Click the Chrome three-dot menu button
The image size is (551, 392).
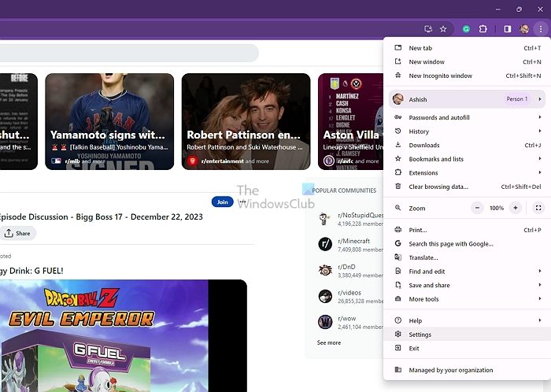[x=541, y=29]
